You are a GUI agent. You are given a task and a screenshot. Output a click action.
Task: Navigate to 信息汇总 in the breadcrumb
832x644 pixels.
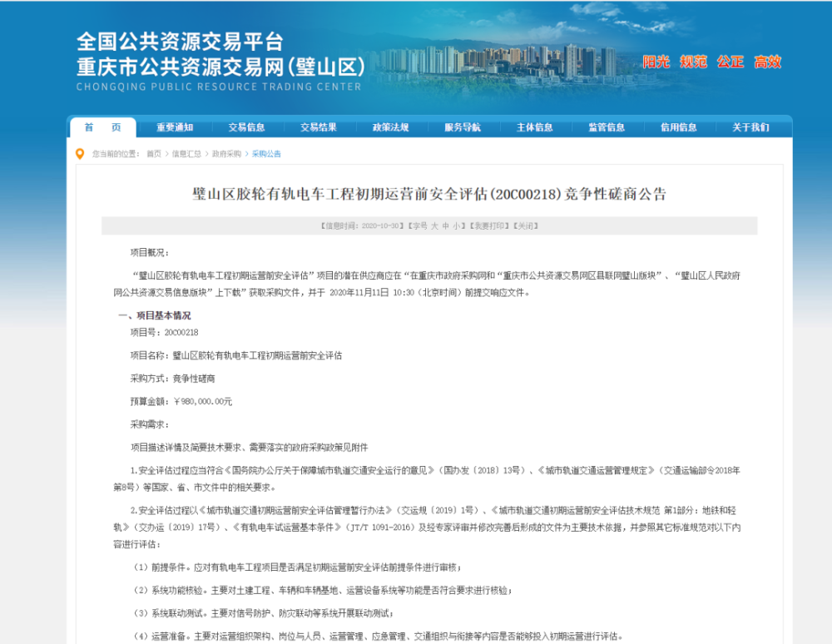[x=186, y=154]
